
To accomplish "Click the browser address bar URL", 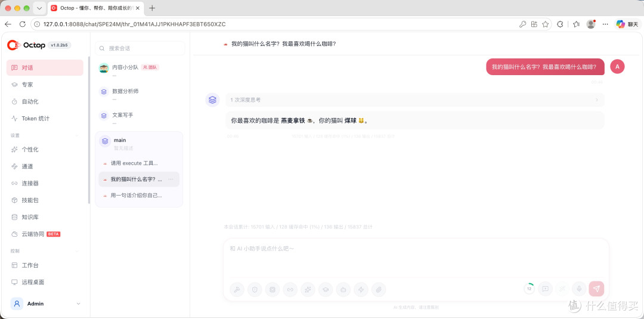I will coord(134,24).
